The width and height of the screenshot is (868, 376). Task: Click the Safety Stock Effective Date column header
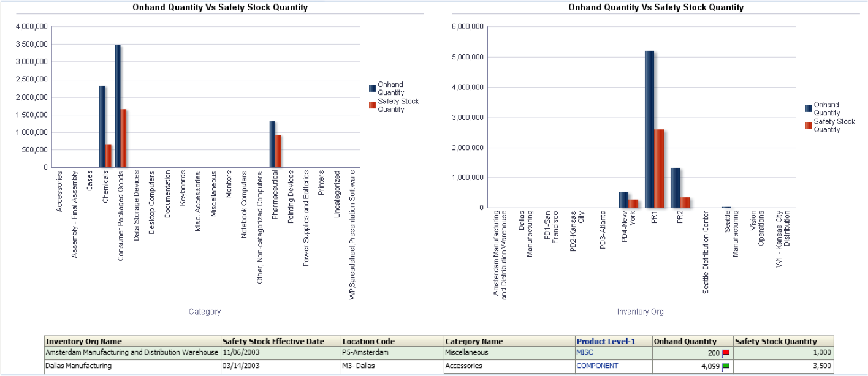pos(273,341)
